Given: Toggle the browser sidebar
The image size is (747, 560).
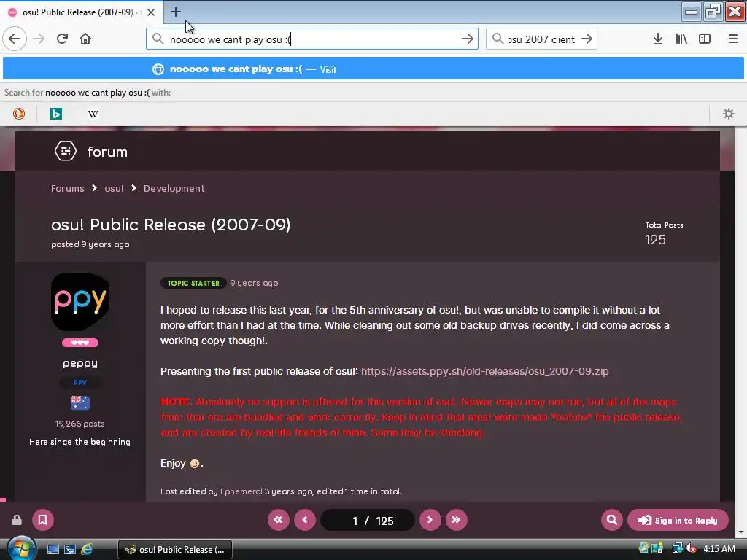Looking at the screenshot, I should pos(705,39).
